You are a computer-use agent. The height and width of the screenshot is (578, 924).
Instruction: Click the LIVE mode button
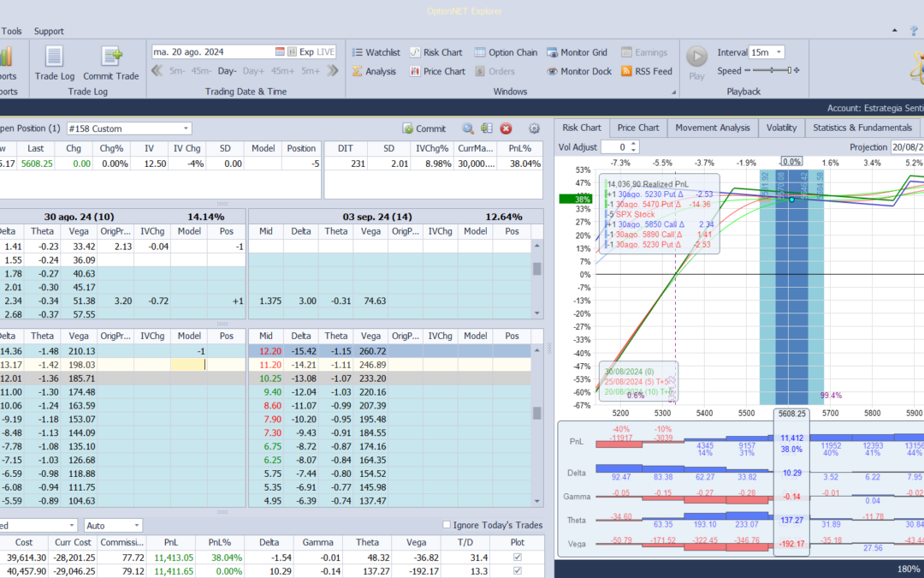[x=325, y=52]
